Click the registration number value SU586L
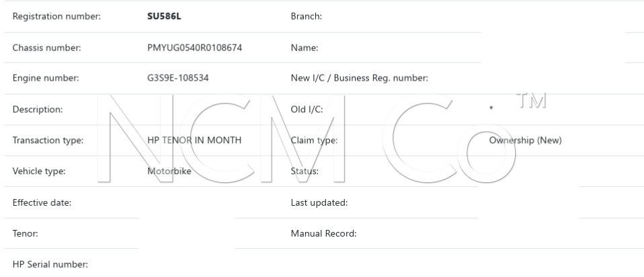Image resolution: width=644 pixels, height=277 pixels. click(x=164, y=17)
